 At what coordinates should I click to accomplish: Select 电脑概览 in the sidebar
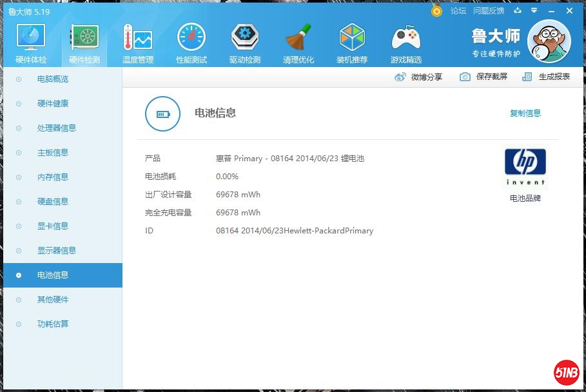point(53,79)
